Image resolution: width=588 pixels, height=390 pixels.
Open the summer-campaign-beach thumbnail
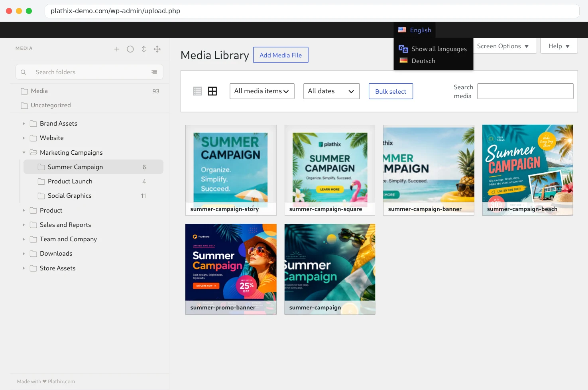click(528, 170)
